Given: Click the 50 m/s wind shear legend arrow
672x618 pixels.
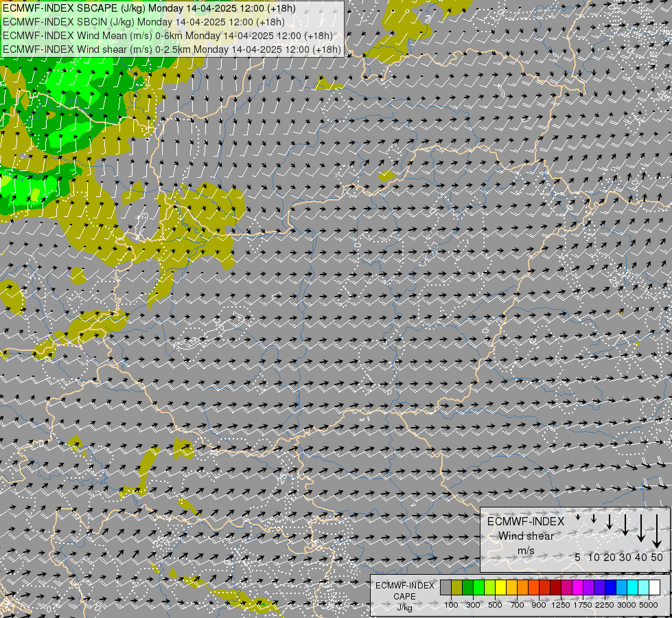Looking at the screenshot, I should 657,531.
